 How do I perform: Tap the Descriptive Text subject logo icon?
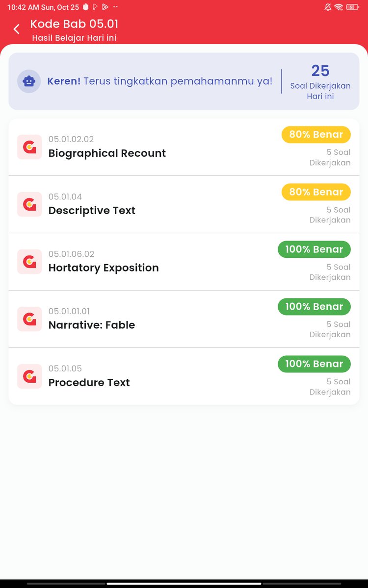[x=29, y=204]
